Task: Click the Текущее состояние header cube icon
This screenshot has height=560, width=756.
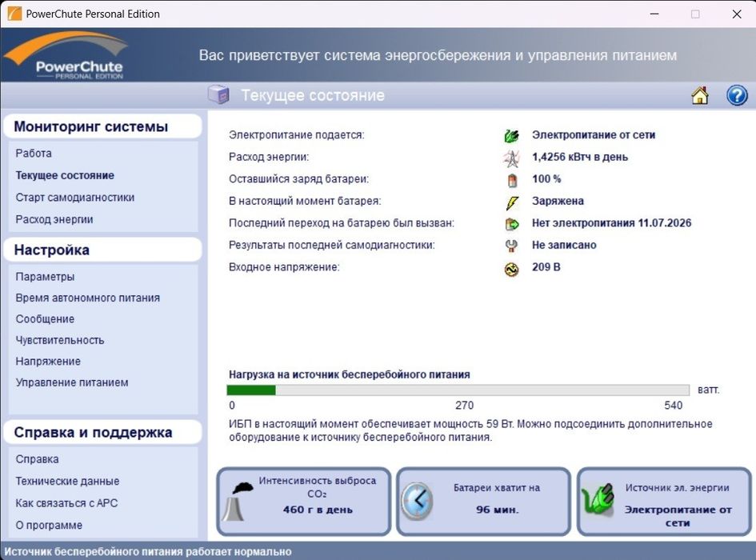Action: (x=218, y=94)
